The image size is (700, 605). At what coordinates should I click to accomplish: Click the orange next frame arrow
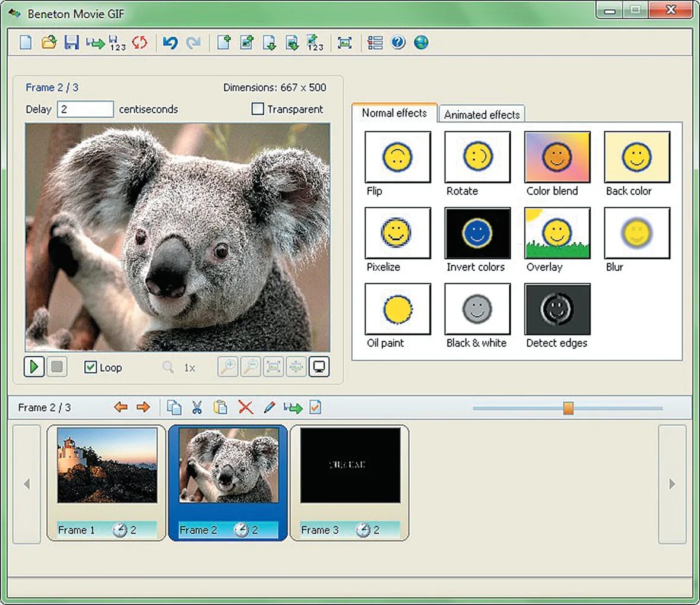tap(143, 407)
